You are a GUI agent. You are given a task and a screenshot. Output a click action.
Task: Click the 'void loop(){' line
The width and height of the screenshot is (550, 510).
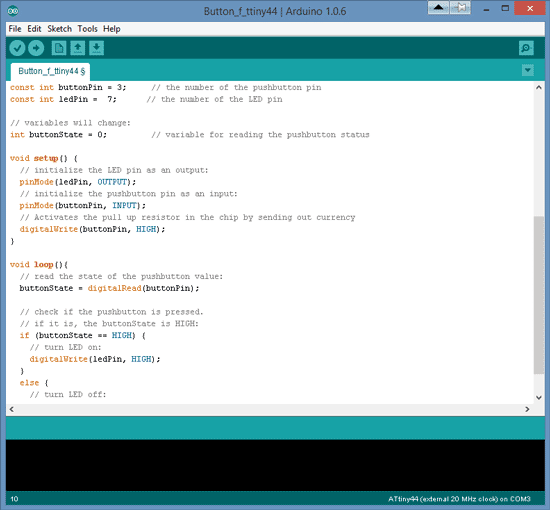pos(39,264)
